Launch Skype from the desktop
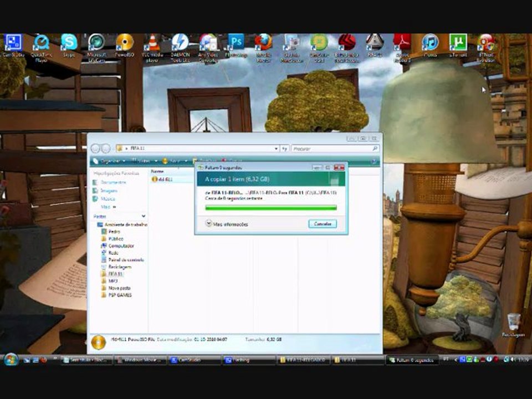Screen dimensions: 532x399 pyautogui.click(x=69, y=46)
